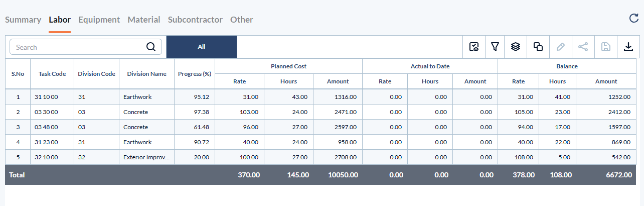Screen dimensions: 644x206
Task: Click the download arrow icon
Action: pyautogui.click(x=628, y=47)
